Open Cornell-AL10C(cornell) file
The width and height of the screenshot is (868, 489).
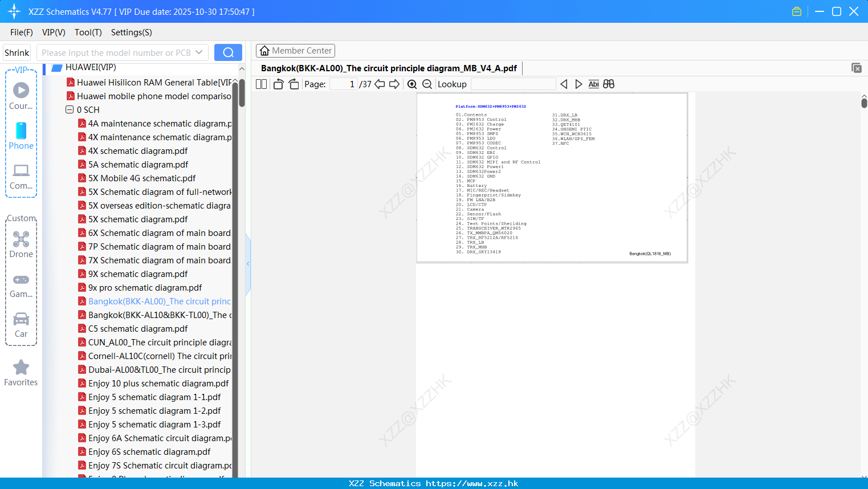160,356
